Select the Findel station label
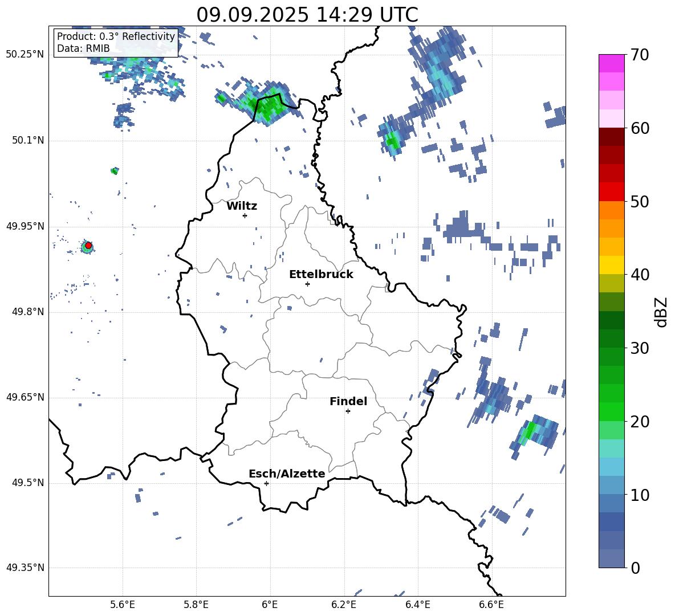675x616 pixels. [x=348, y=401]
